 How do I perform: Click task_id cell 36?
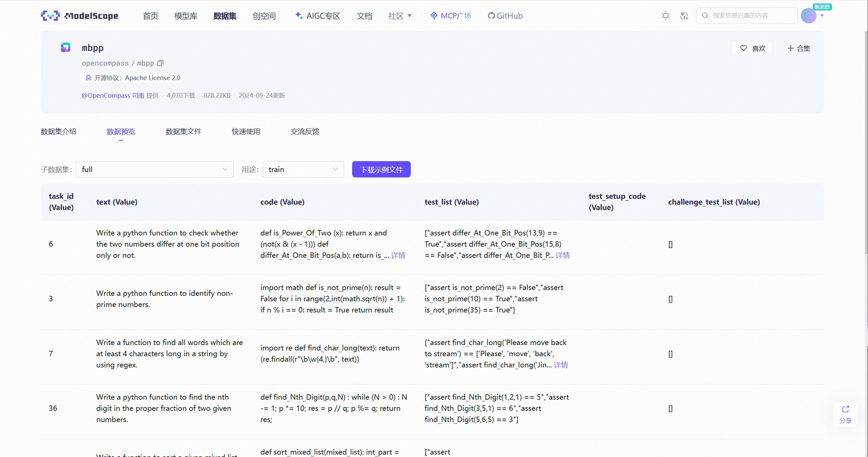tap(53, 408)
